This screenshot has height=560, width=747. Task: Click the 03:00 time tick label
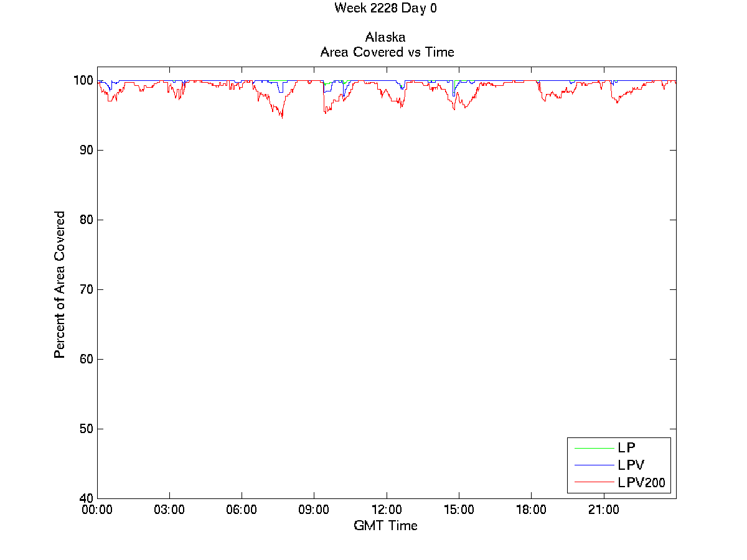tap(169, 510)
